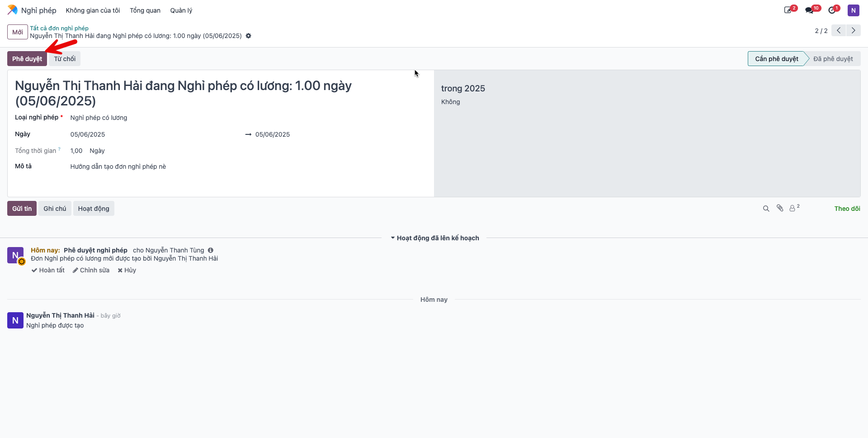Go to next record arrow
Viewport: 868px width, 438px height.
pyautogui.click(x=854, y=30)
